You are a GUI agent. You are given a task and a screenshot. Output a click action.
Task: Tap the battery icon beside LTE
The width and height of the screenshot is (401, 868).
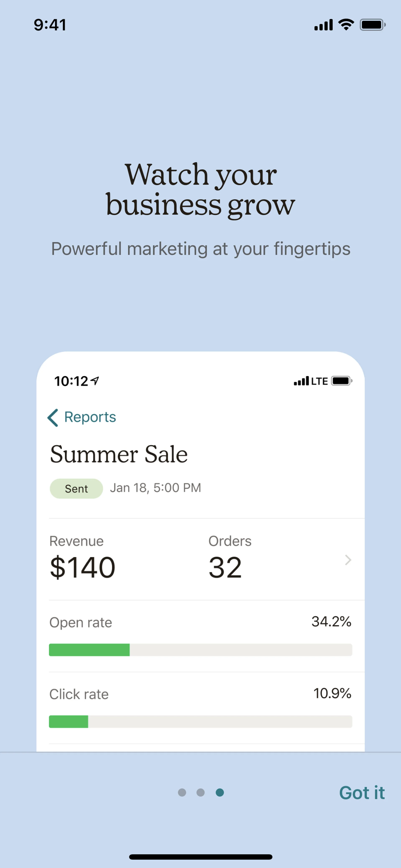342,381
